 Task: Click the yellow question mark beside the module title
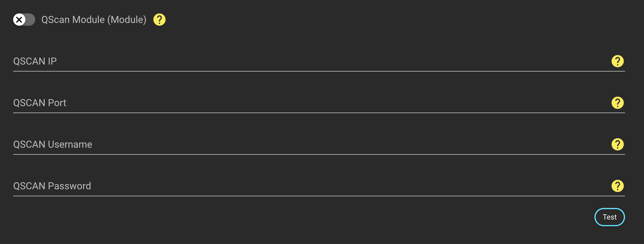tap(159, 20)
